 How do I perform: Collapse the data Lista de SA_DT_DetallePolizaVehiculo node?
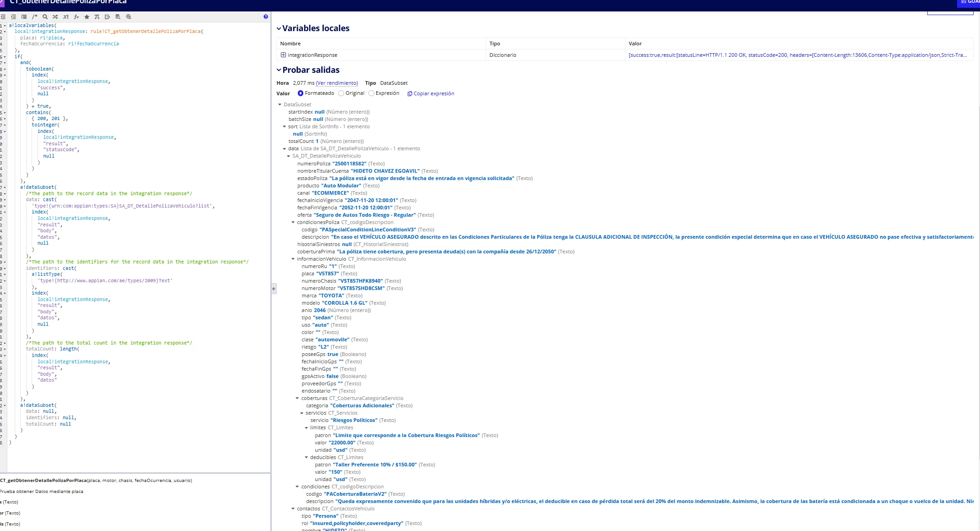click(285, 148)
